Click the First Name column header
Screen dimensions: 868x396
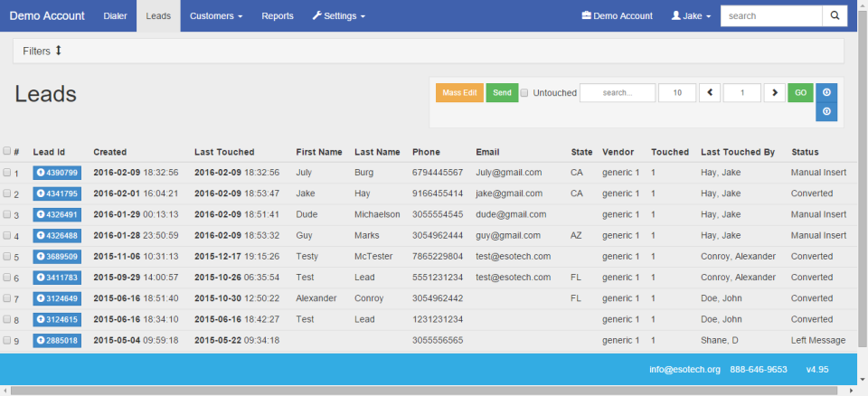(x=319, y=152)
